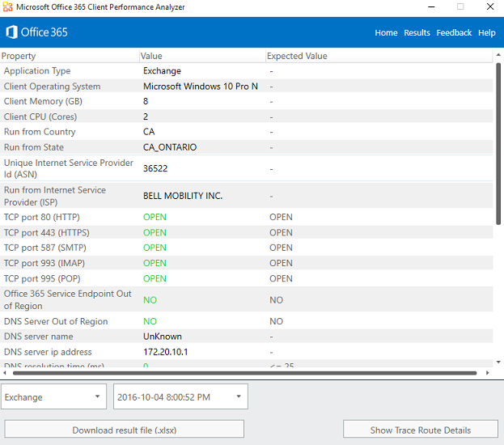Select the TCP port 993 (IMAP) row label
This screenshot has height=445, width=504.
coord(44,263)
